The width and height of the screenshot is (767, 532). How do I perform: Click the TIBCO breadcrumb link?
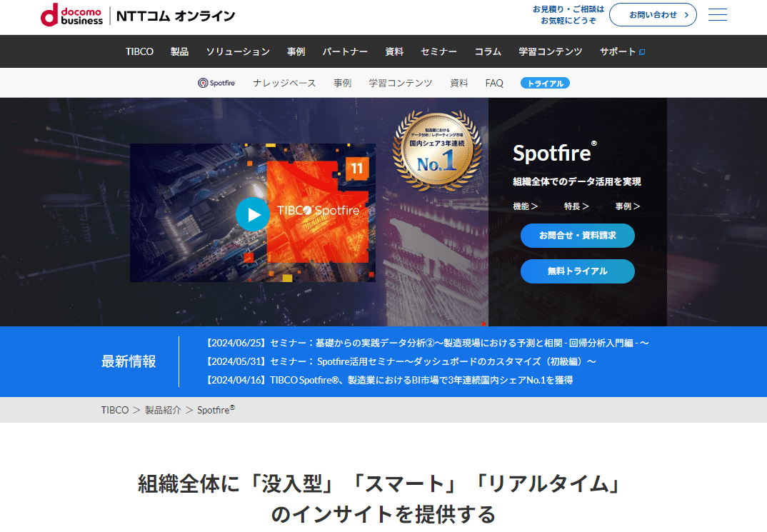[115, 410]
